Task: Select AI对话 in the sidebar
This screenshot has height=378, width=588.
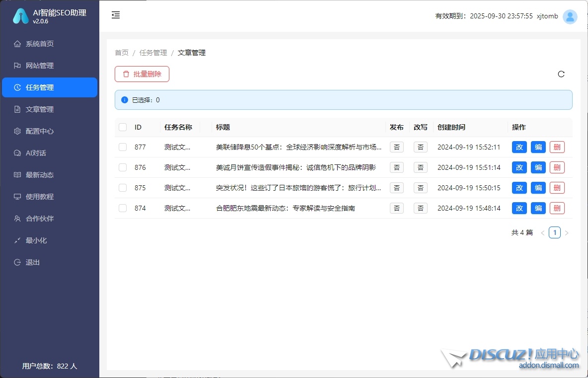Action: (36, 153)
